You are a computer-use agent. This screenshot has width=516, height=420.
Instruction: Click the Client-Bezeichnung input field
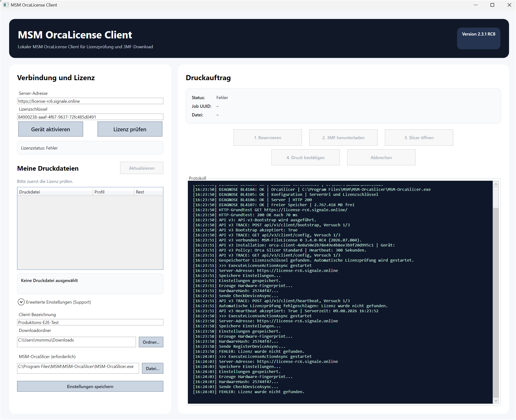click(90, 323)
